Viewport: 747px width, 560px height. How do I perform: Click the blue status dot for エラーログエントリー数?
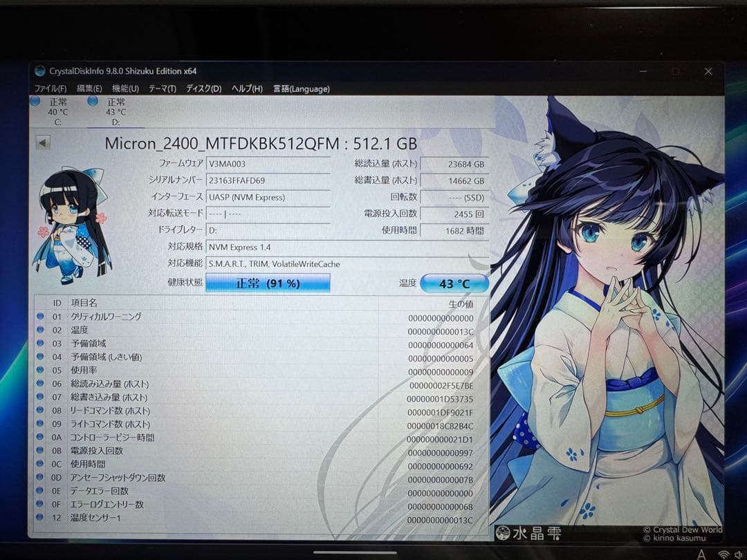tap(41, 504)
